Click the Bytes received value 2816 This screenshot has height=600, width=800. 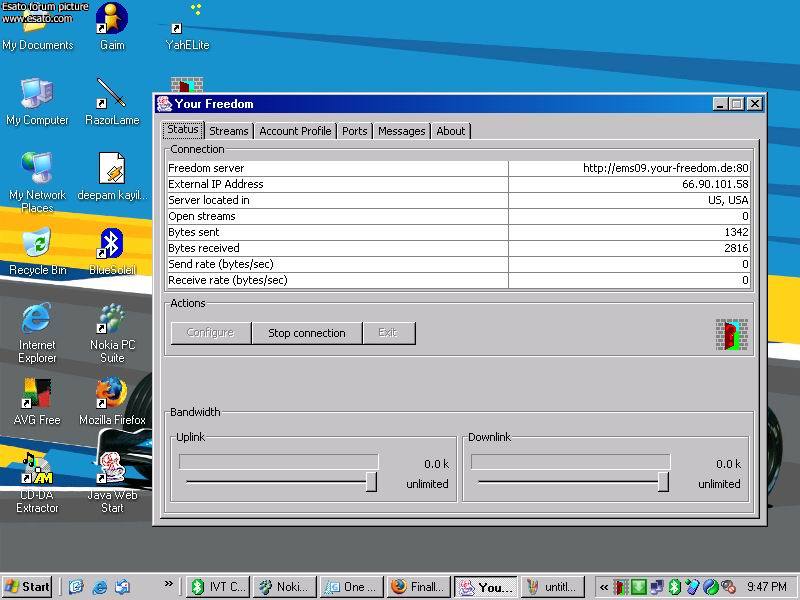pyautogui.click(x=736, y=248)
